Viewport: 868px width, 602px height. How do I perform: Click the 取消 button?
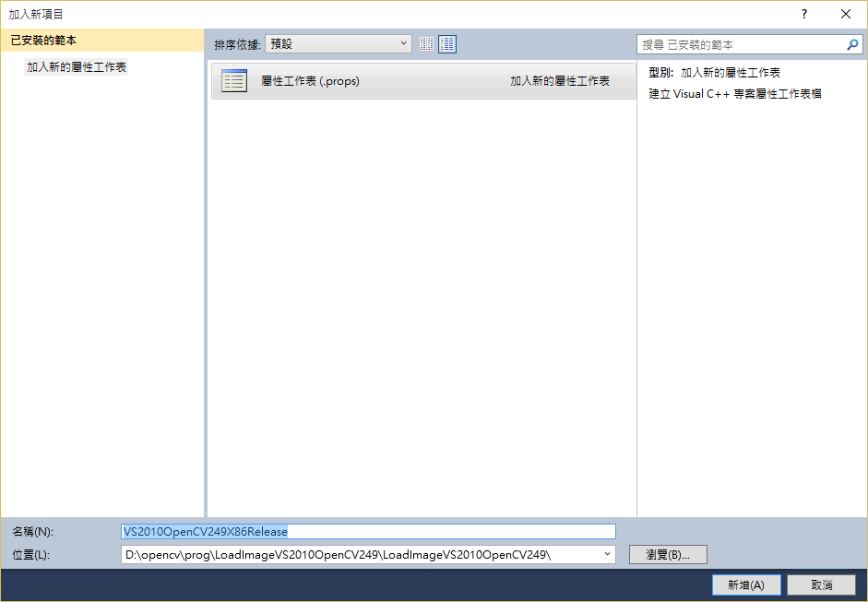822,584
